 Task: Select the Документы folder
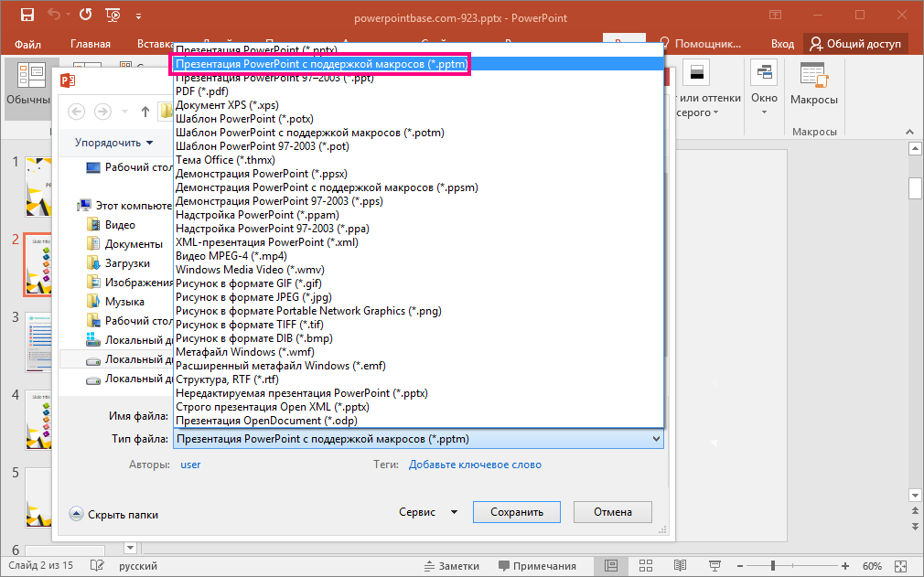pos(125,244)
